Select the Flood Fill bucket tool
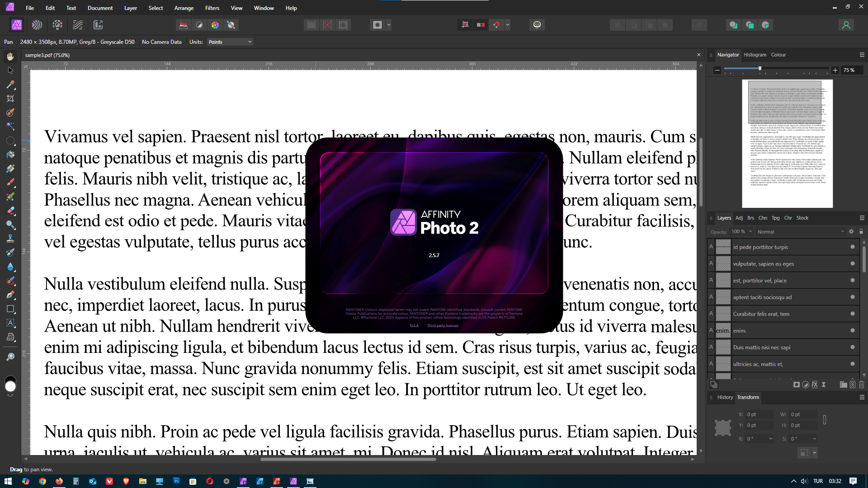Screen dimensions: 868x488 pyautogui.click(x=10, y=155)
